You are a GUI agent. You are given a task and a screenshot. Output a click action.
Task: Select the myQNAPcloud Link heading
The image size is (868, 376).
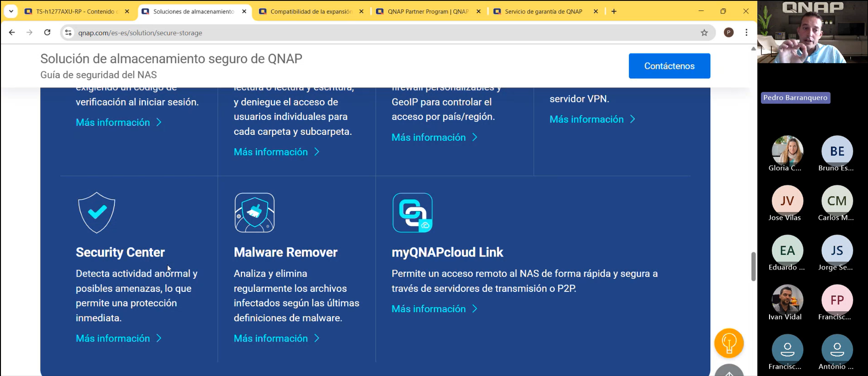click(x=447, y=252)
